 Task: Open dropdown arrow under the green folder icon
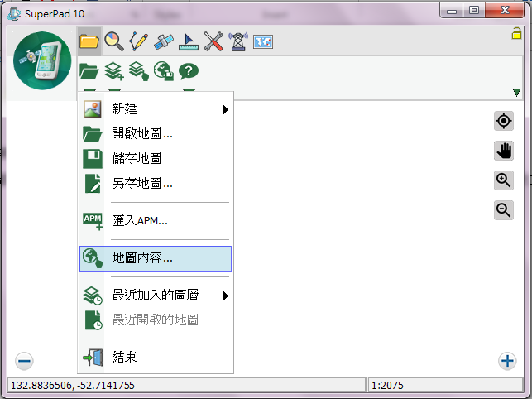click(x=89, y=90)
